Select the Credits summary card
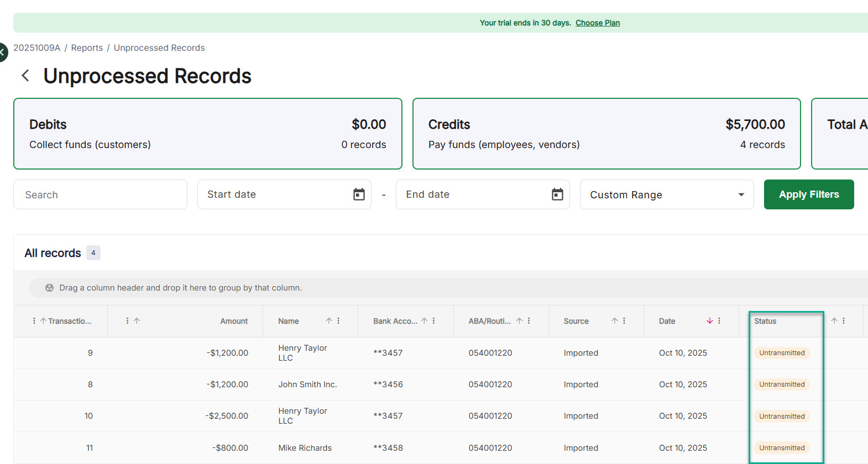Image resolution: width=868 pixels, height=464 pixels. [606, 134]
